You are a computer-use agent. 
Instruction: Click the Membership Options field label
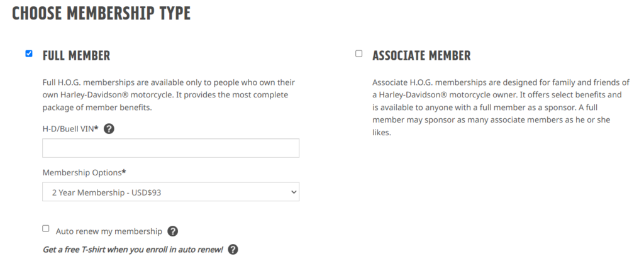pyautogui.click(x=84, y=172)
